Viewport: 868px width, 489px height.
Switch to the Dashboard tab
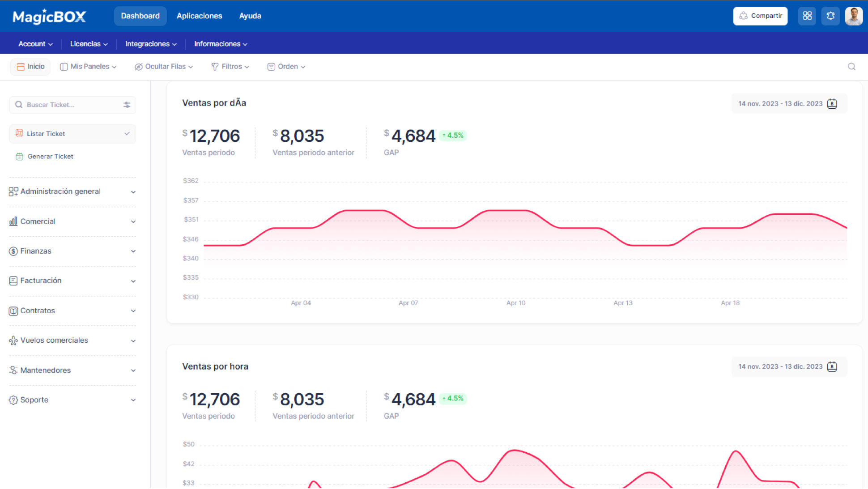point(140,16)
